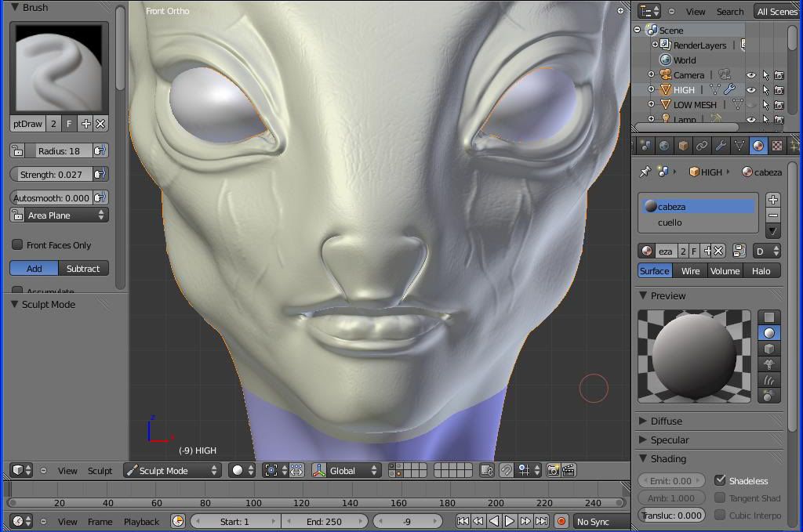The width and height of the screenshot is (803, 532).
Task: Open the Sculpt Mode dropdown
Action: pyautogui.click(x=173, y=470)
